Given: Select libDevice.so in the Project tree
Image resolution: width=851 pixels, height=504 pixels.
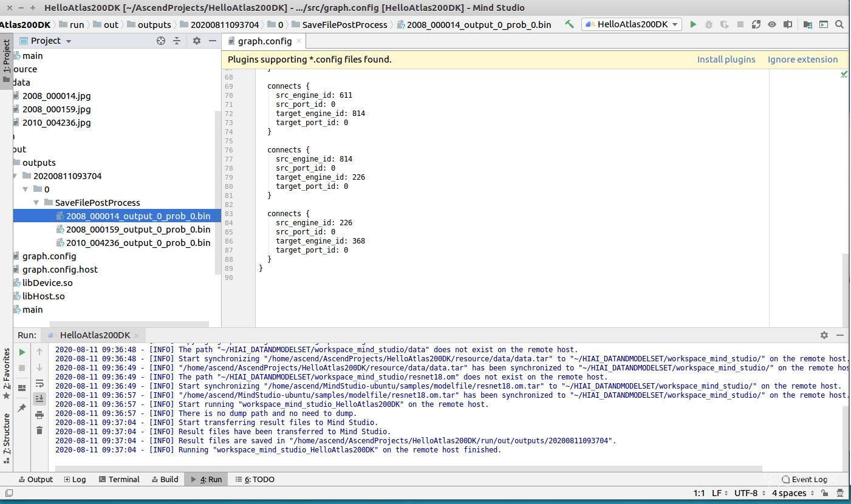Looking at the screenshot, I should coord(47,283).
